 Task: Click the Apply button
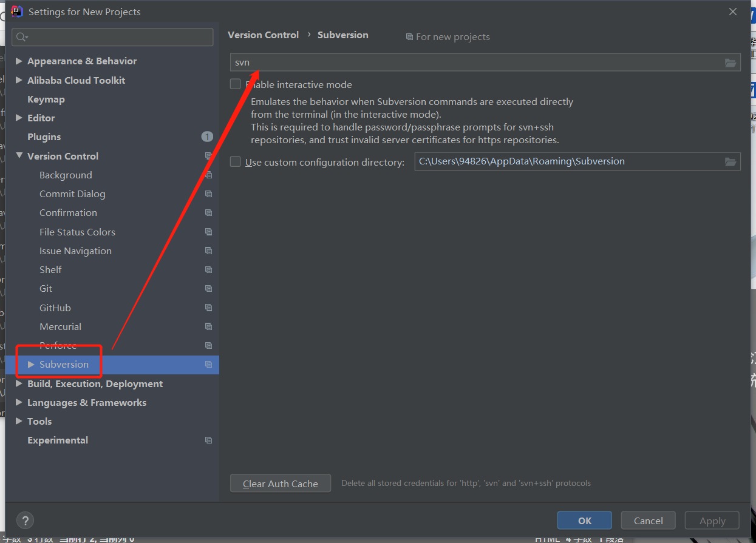[x=712, y=521]
